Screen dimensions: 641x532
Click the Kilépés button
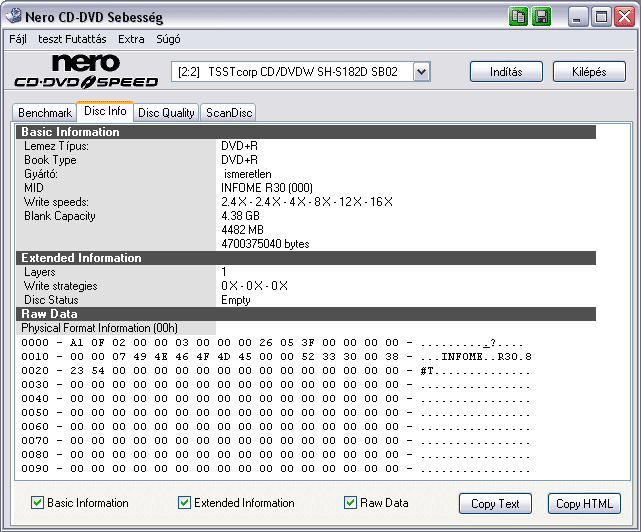coord(589,72)
